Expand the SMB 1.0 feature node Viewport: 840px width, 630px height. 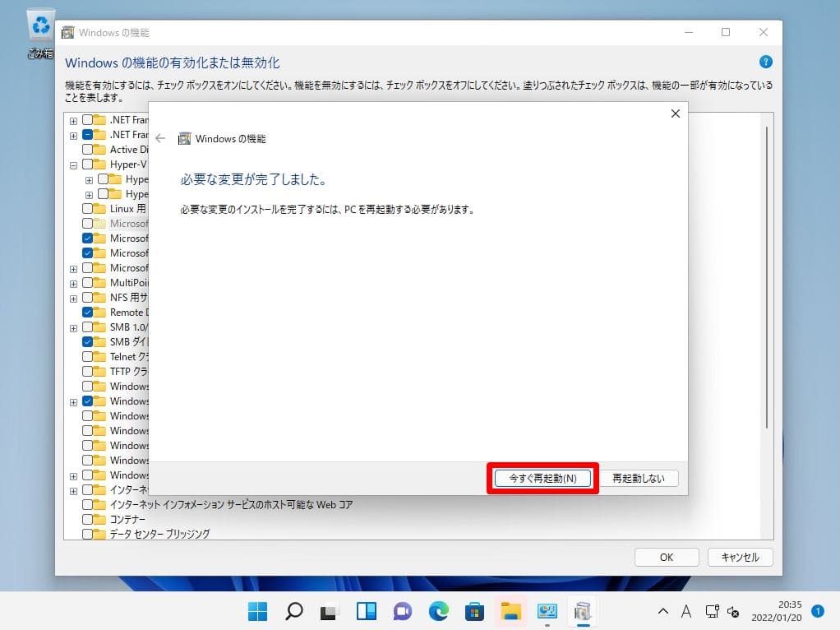point(73,328)
